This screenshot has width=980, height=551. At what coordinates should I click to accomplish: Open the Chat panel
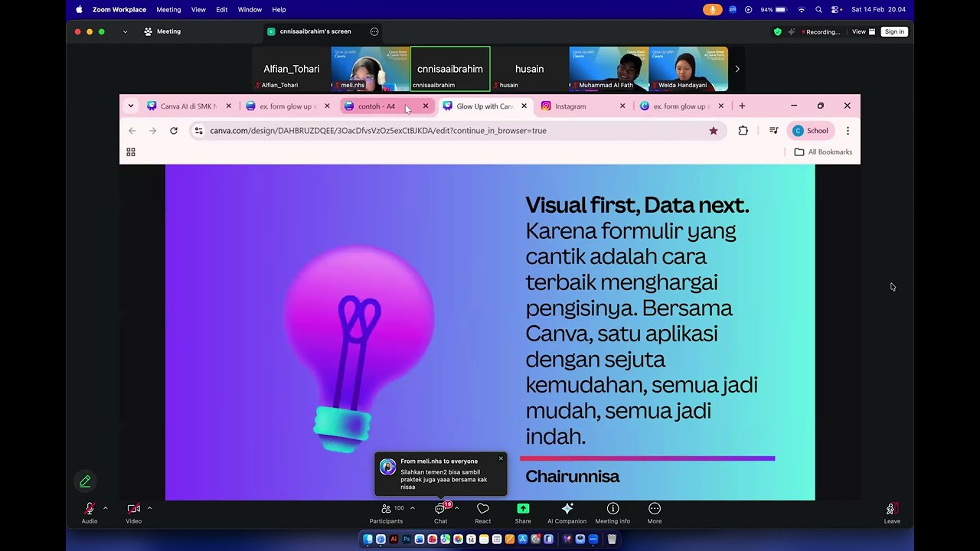pyautogui.click(x=441, y=513)
